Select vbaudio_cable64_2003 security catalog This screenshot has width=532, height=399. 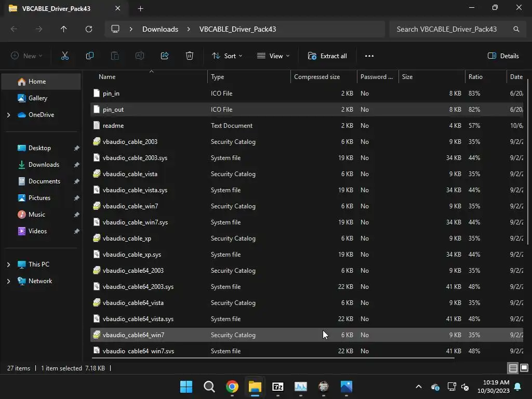tap(307, 270)
